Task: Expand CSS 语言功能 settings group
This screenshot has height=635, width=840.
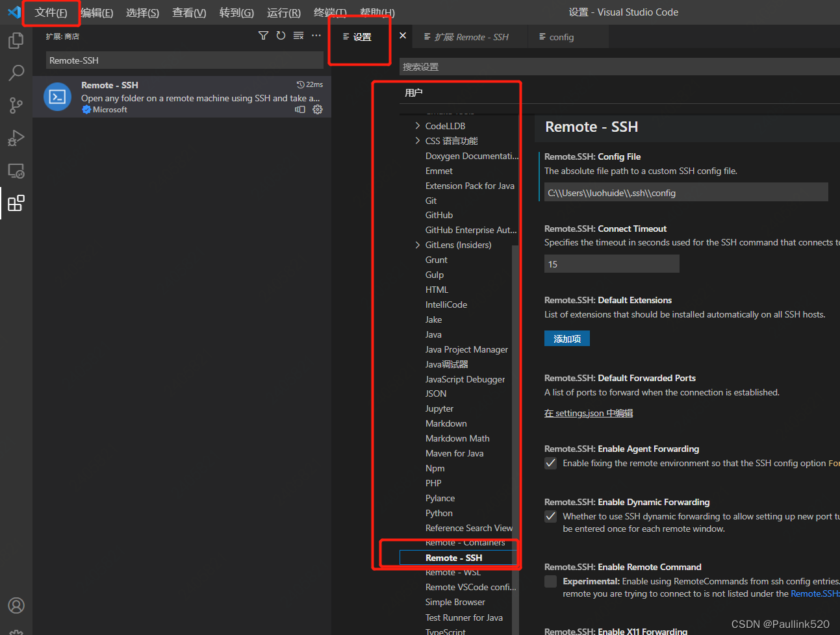Action: pos(417,141)
